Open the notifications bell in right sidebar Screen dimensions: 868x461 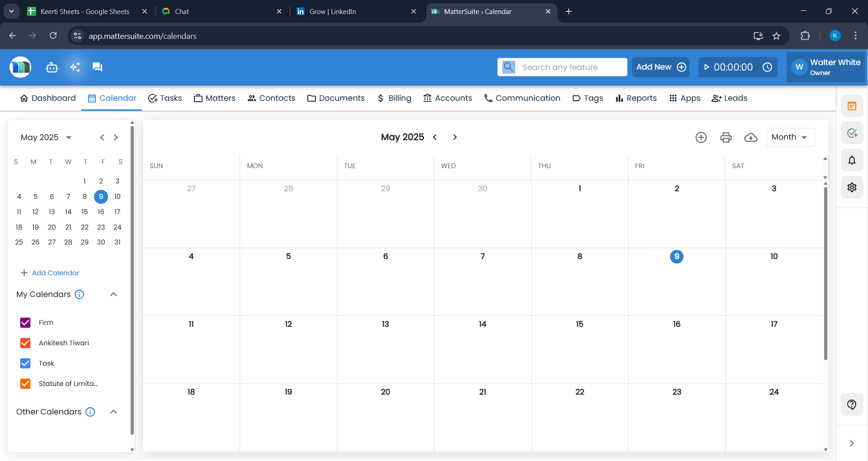click(x=852, y=160)
